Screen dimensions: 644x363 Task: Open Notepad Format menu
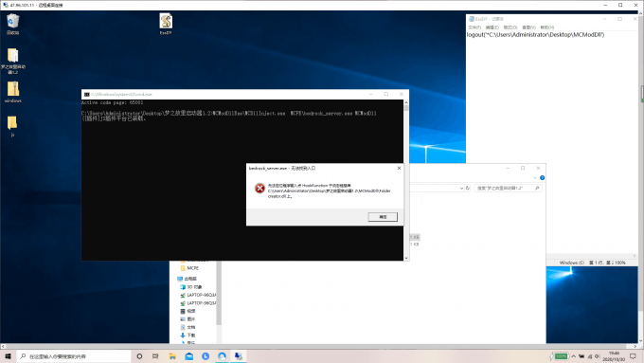[510, 27]
